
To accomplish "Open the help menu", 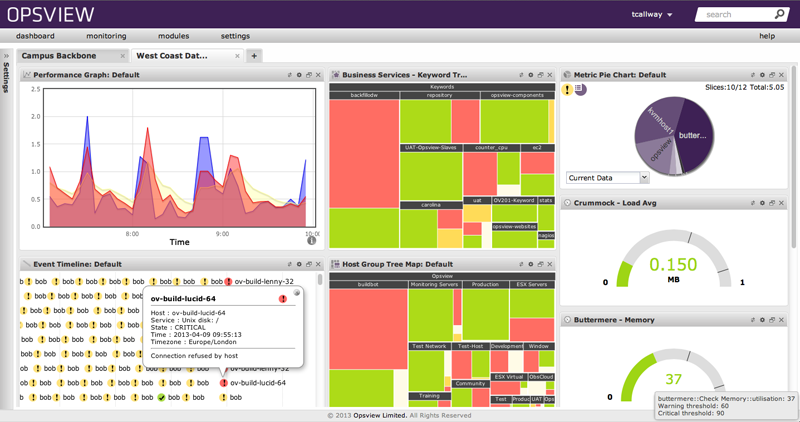I will (x=767, y=36).
